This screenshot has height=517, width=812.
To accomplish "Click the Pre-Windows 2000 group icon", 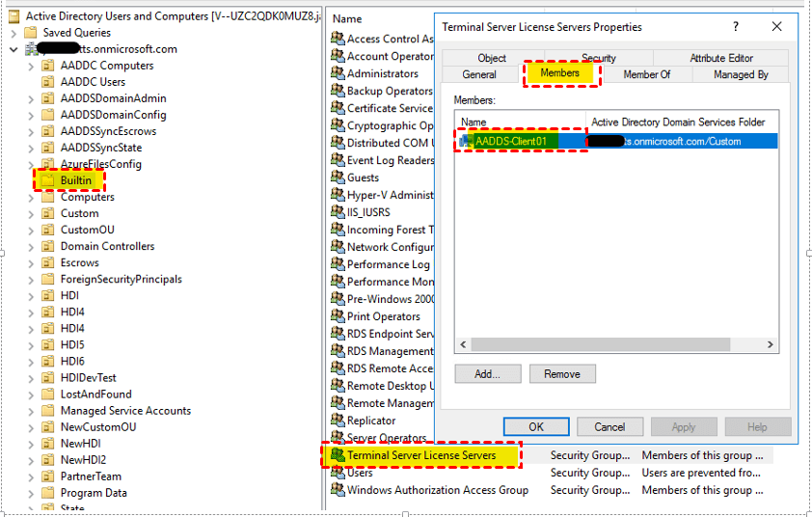I will click(338, 298).
